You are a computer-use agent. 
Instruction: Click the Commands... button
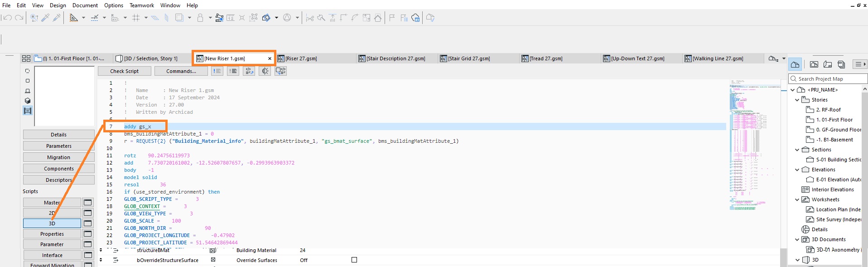181,71
